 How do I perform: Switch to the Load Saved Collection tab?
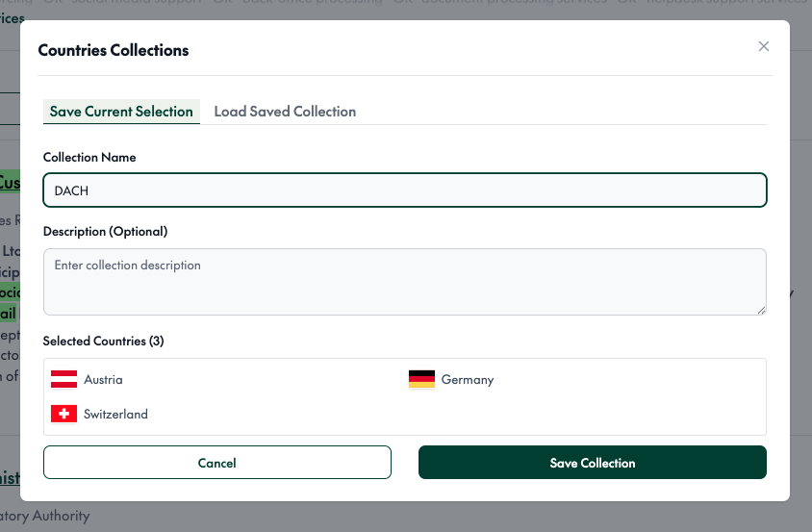pyautogui.click(x=285, y=112)
